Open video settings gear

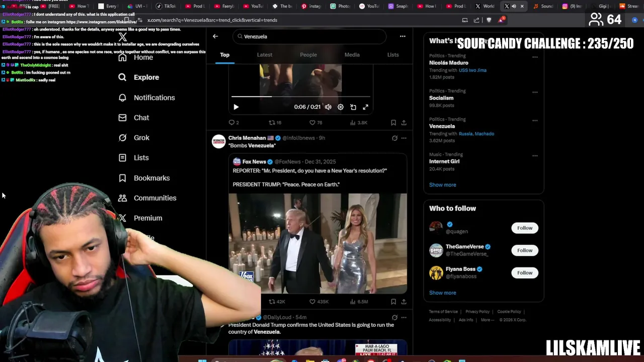[341, 107]
